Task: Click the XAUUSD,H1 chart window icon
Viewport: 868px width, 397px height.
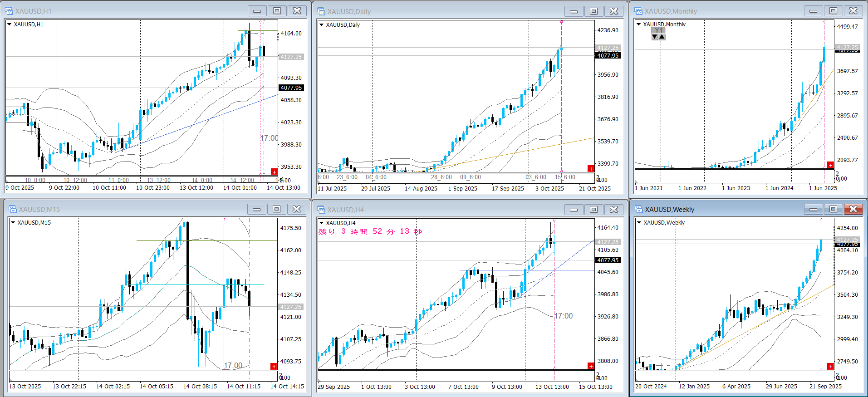Action: pos(9,11)
